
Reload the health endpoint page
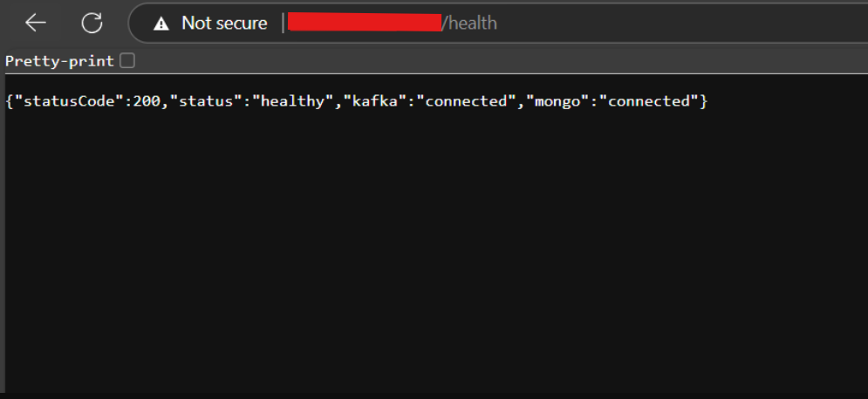tap(92, 24)
